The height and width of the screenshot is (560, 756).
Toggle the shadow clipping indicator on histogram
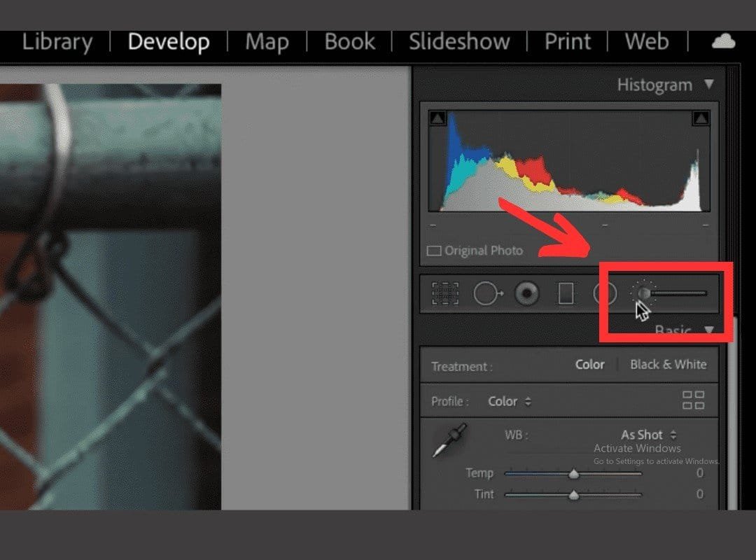[x=439, y=118]
